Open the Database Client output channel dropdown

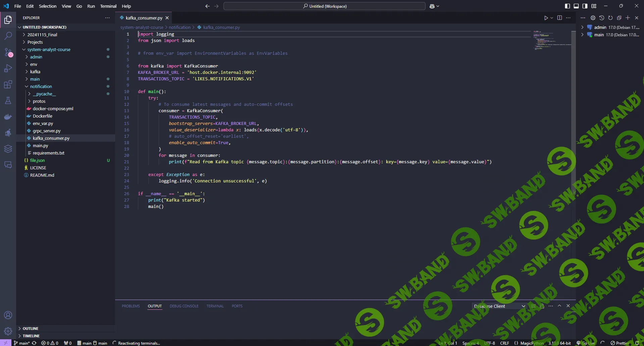point(499,306)
